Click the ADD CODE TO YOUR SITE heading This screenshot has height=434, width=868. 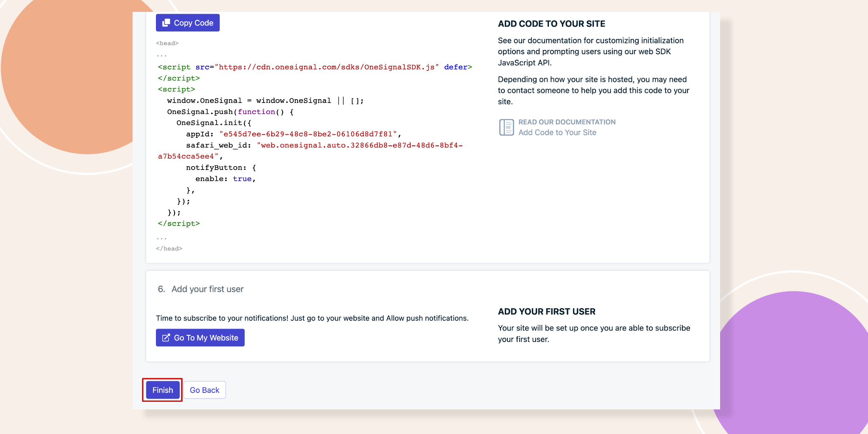point(551,24)
